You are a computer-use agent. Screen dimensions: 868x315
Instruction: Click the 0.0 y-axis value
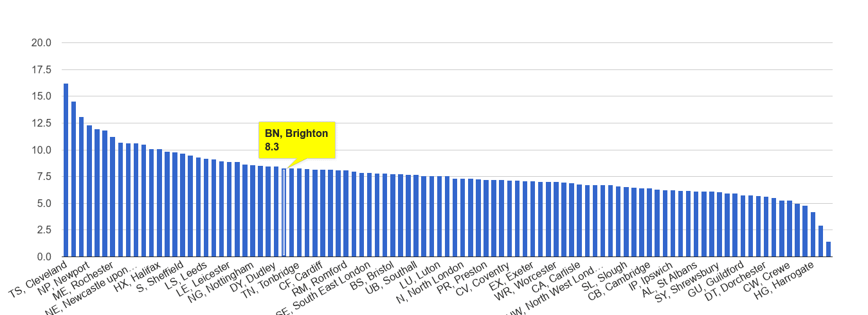(x=44, y=257)
